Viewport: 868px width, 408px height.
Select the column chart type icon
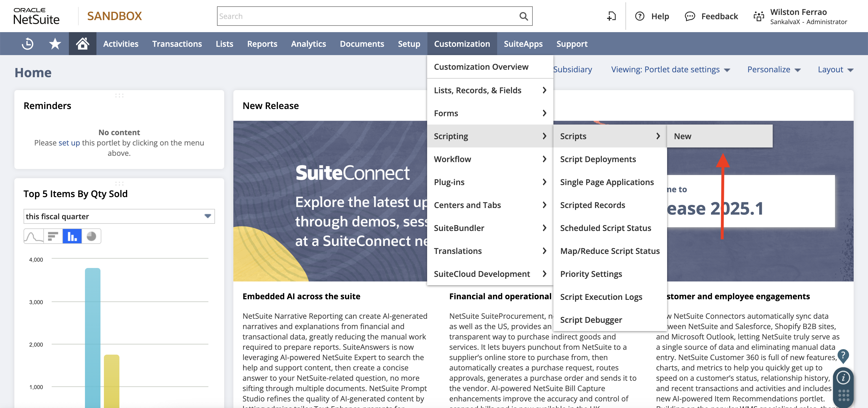tap(72, 236)
